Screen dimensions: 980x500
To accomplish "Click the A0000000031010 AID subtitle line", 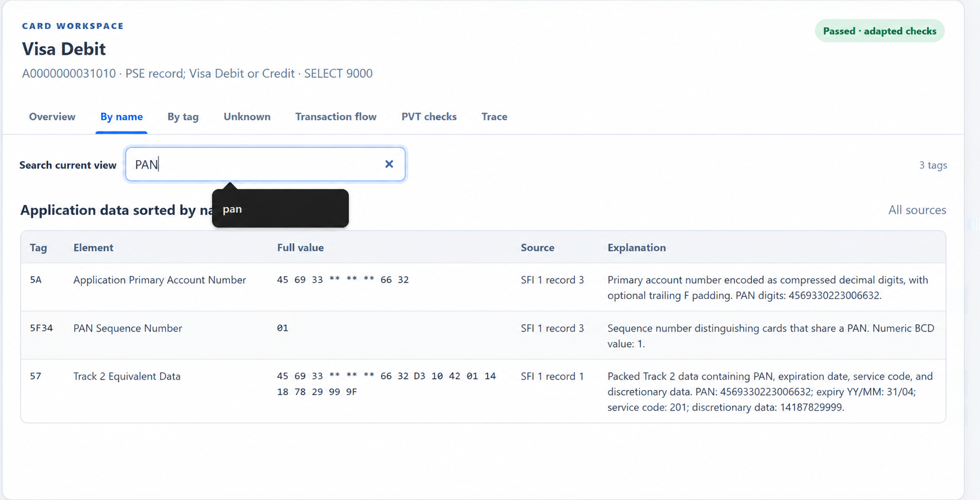I will [197, 74].
